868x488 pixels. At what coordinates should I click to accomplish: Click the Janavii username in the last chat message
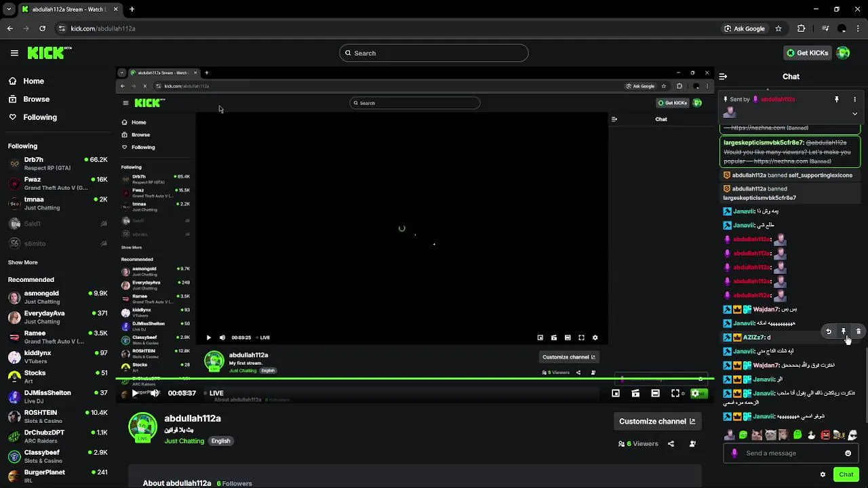click(x=764, y=416)
